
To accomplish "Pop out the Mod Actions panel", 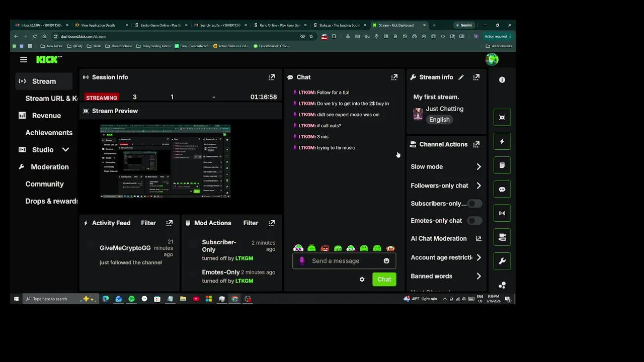I will 272,223.
